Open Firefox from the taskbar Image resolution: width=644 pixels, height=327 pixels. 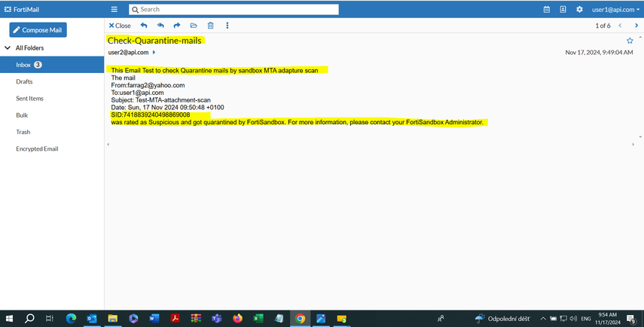[237, 319]
